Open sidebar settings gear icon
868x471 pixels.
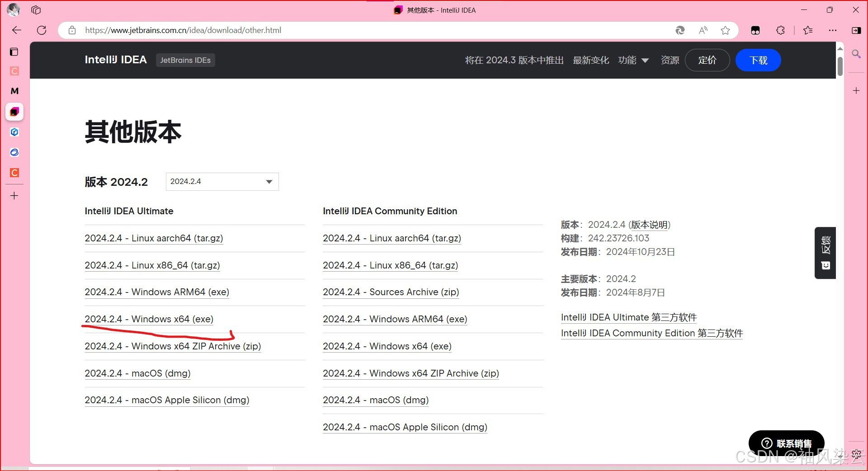(856, 454)
